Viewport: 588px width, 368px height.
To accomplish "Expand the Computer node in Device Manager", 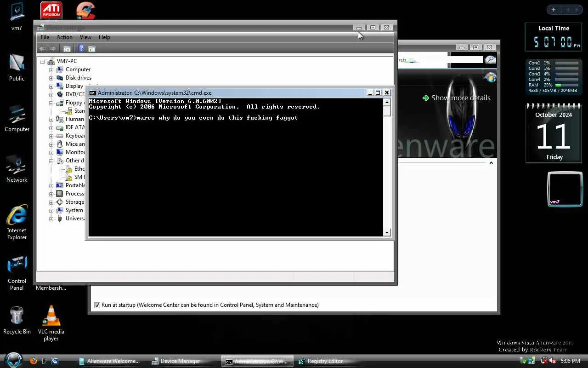I will pos(51,69).
